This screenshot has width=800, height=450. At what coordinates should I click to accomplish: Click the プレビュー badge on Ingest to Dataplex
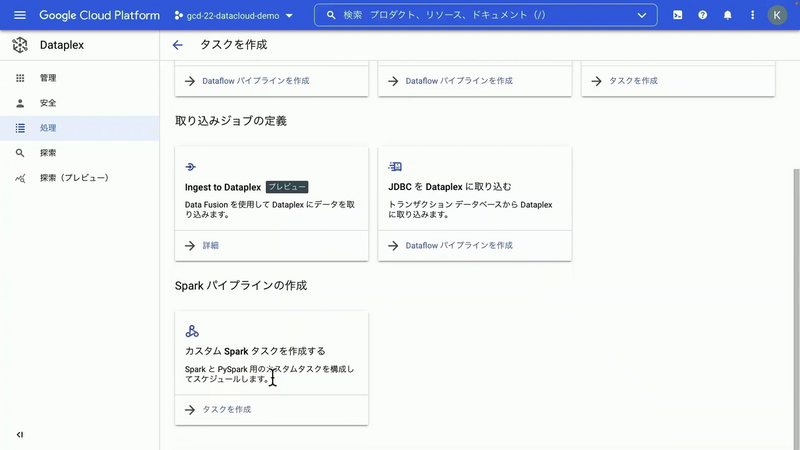pos(287,187)
